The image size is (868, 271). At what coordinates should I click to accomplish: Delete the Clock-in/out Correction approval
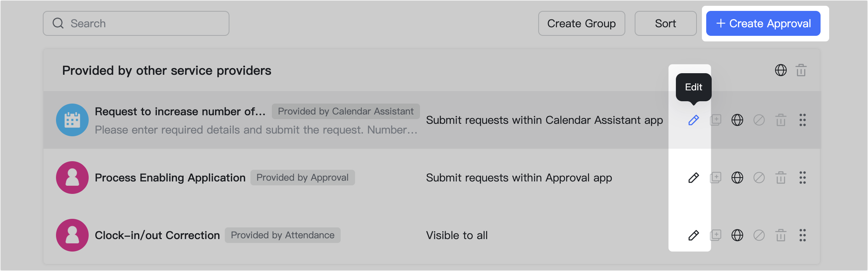click(x=781, y=235)
